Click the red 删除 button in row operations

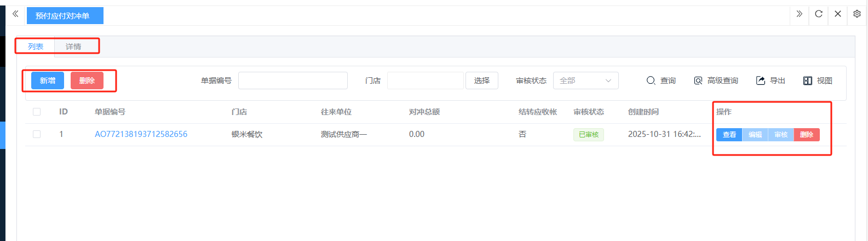click(x=806, y=135)
